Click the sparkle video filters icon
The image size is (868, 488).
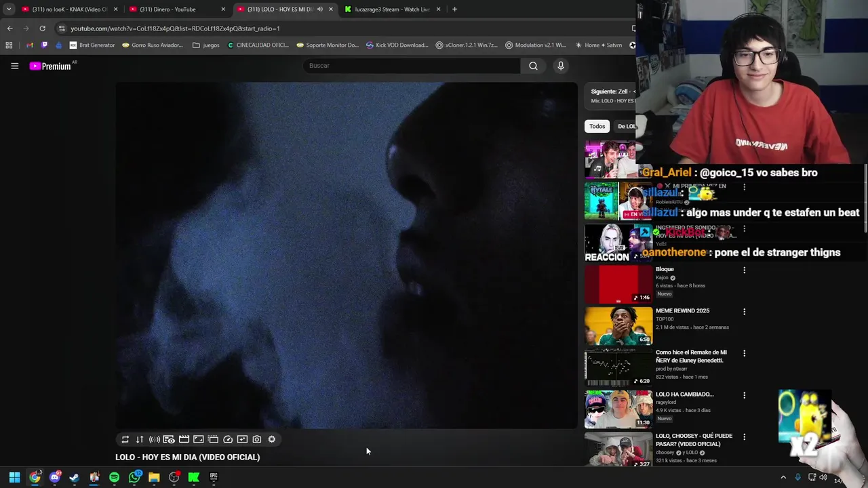tap(242, 439)
